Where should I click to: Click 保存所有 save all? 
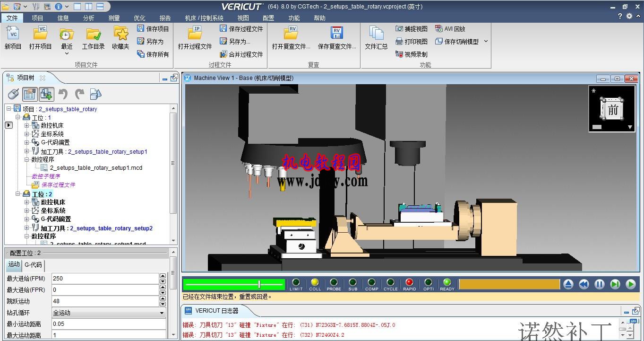click(153, 54)
